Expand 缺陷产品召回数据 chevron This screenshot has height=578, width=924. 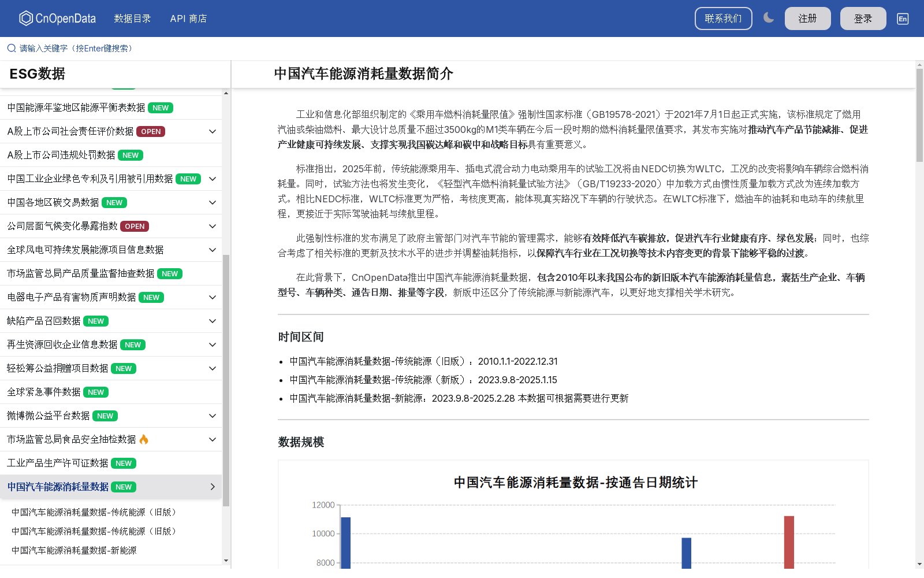coord(213,321)
